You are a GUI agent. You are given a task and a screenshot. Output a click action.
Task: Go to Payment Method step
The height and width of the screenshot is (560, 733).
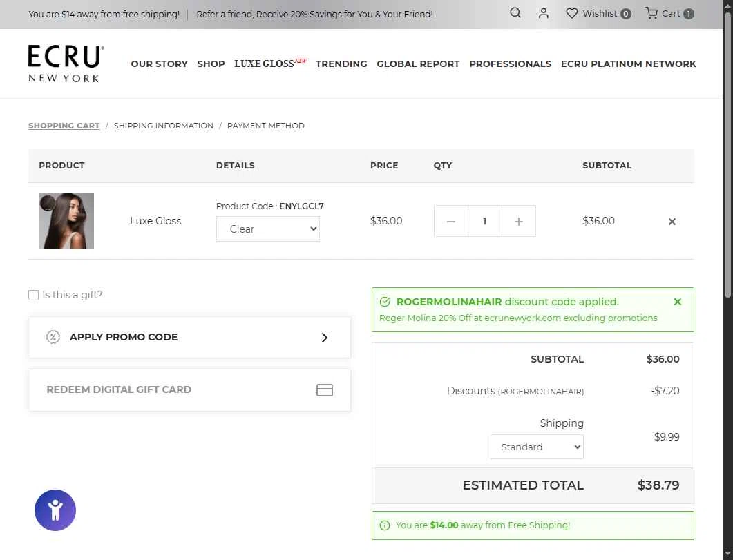(265, 126)
